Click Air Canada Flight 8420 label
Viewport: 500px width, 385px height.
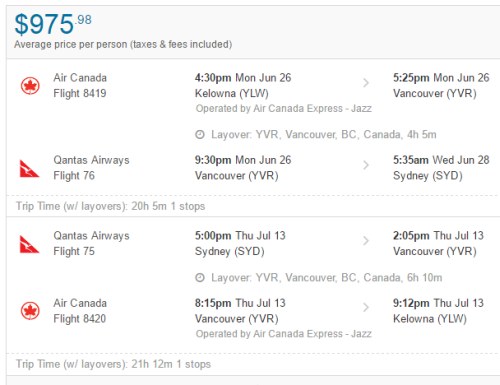pos(80,311)
